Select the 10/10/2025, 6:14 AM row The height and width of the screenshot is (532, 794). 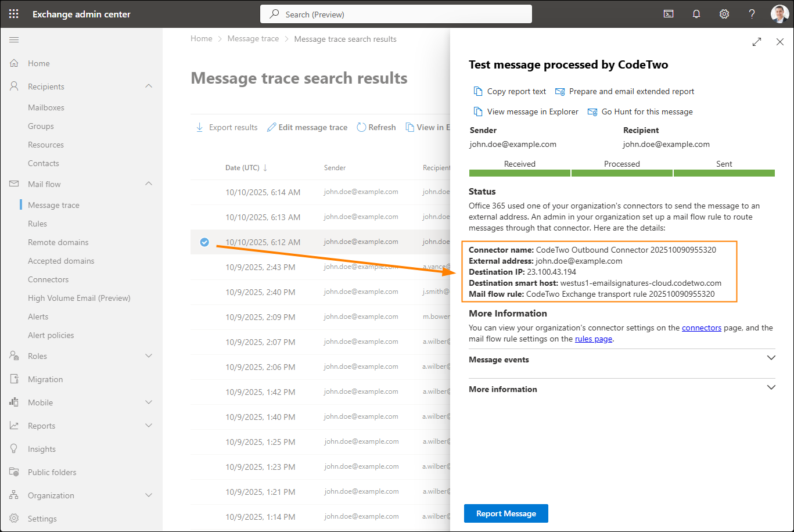[x=321, y=192]
